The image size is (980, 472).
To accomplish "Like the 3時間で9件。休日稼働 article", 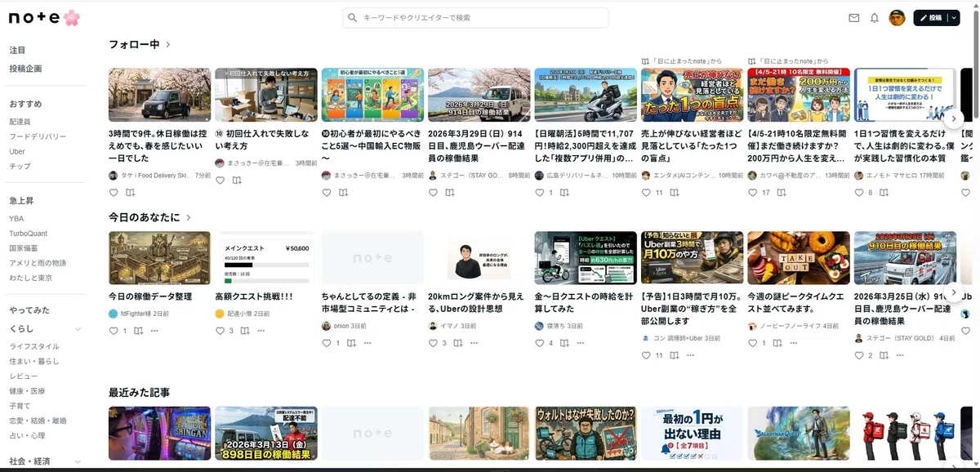I will click(x=114, y=193).
